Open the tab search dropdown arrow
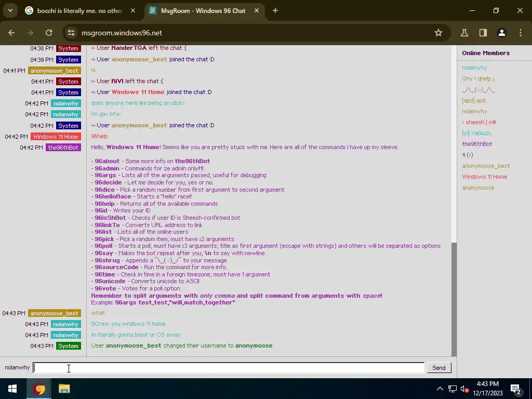Screen dimensions: 532x399 pyautogui.click(x=10, y=10)
